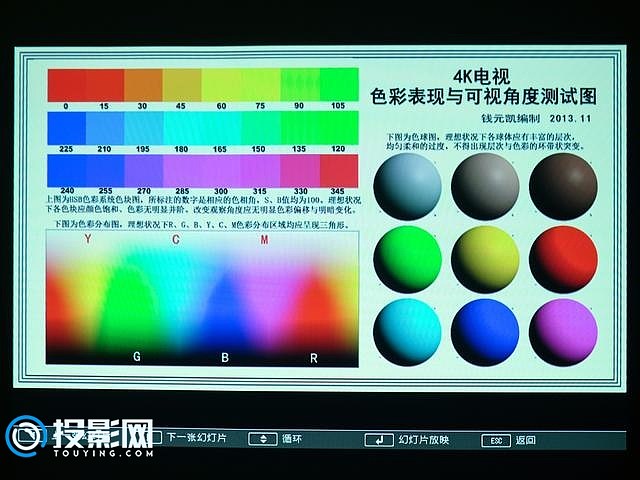Image resolution: width=640 pixels, height=480 pixels.
Task: Click the number label 150
Action: (258, 149)
